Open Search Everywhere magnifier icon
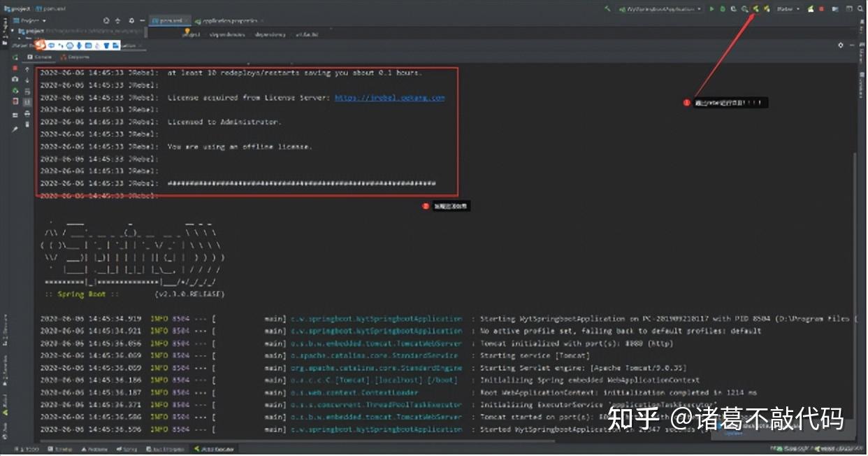This screenshot has width=868, height=456. [861, 9]
